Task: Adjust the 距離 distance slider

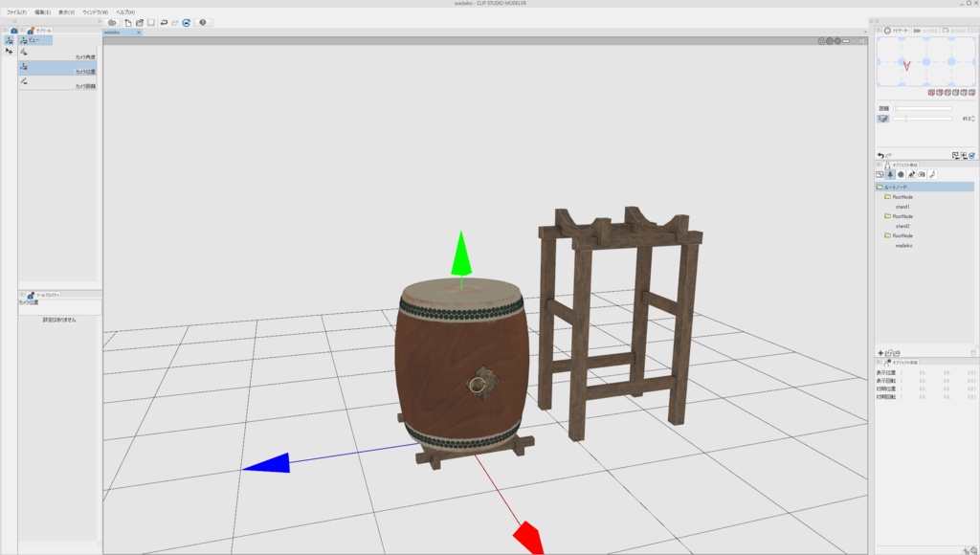Action: (923, 108)
